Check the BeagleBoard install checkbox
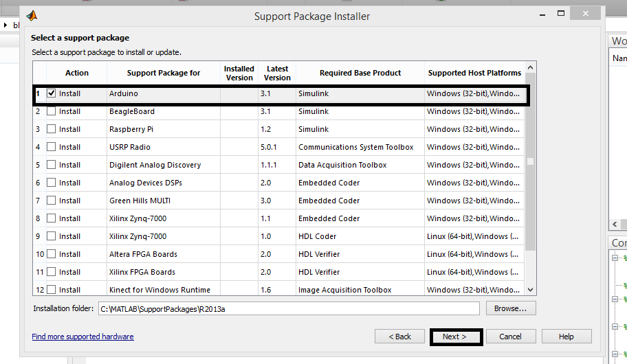The height and width of the screenshot is (364, 627). 51,111
